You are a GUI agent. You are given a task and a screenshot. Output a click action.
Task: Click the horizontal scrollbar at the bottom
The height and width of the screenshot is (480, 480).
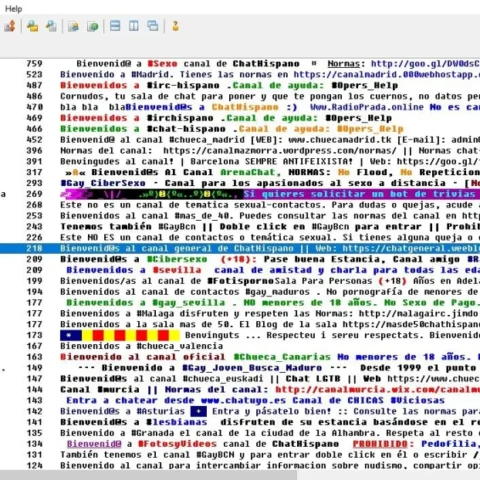point(148,475)
